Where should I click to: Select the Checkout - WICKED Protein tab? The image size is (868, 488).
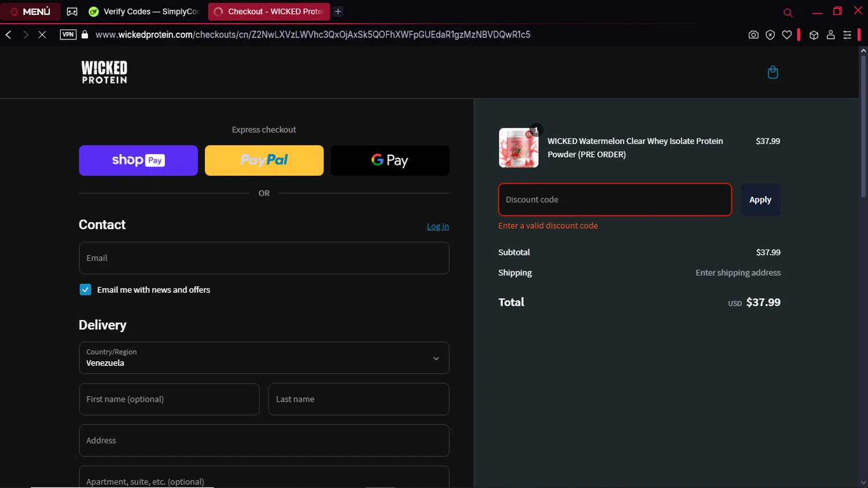pos(269,12)
